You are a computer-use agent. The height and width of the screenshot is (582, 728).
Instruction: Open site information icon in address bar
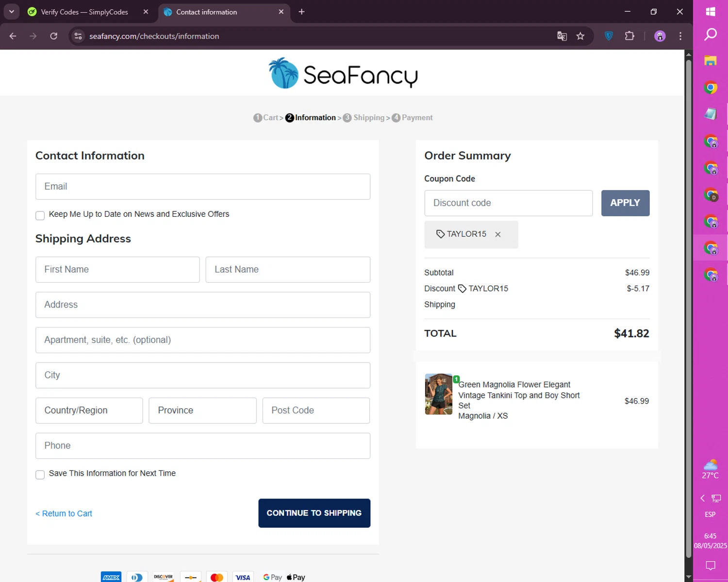(78, 36)
